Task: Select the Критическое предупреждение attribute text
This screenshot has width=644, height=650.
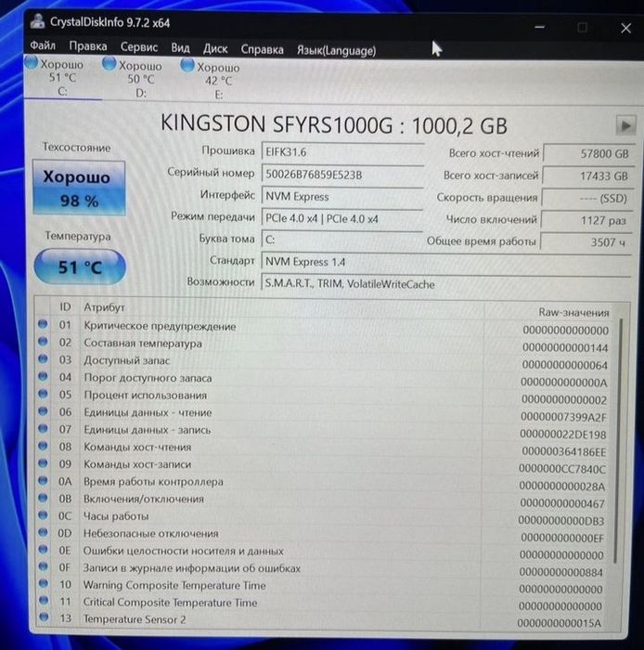Action: tap(160, 326)
